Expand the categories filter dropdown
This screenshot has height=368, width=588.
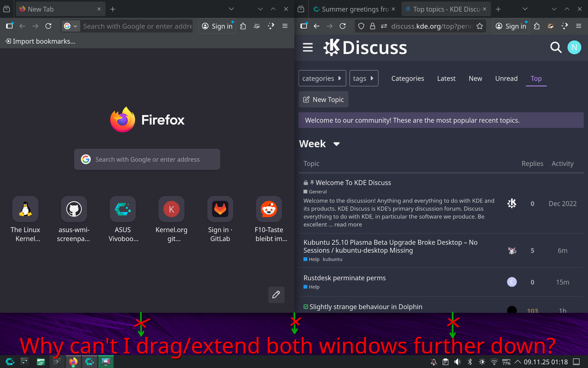point(322,79)
